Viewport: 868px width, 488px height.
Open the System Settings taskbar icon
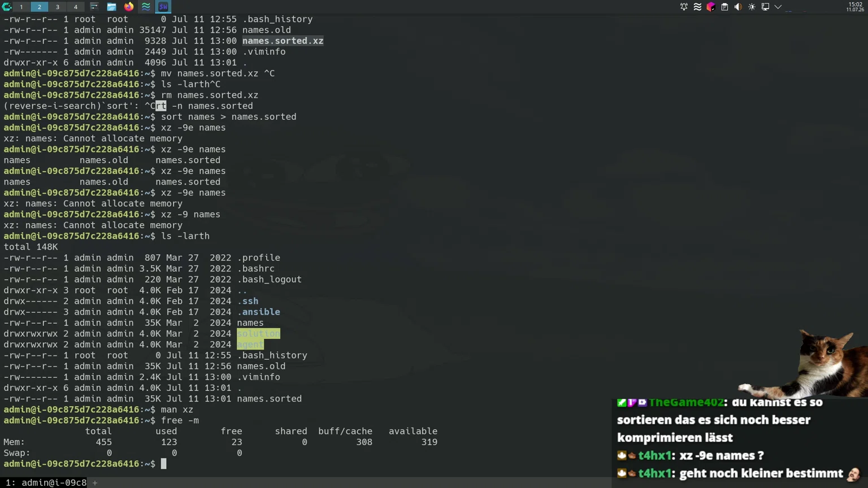pyautogui.click(x=94, y=7)
